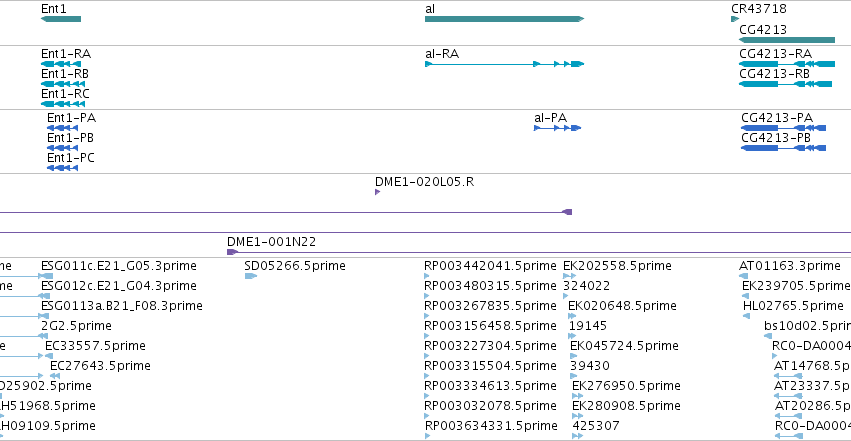Click the CR43718 text label
Image resolution: width=851 pixels, height=441 pixels.
pyautogui.click(x=759, y=9)
